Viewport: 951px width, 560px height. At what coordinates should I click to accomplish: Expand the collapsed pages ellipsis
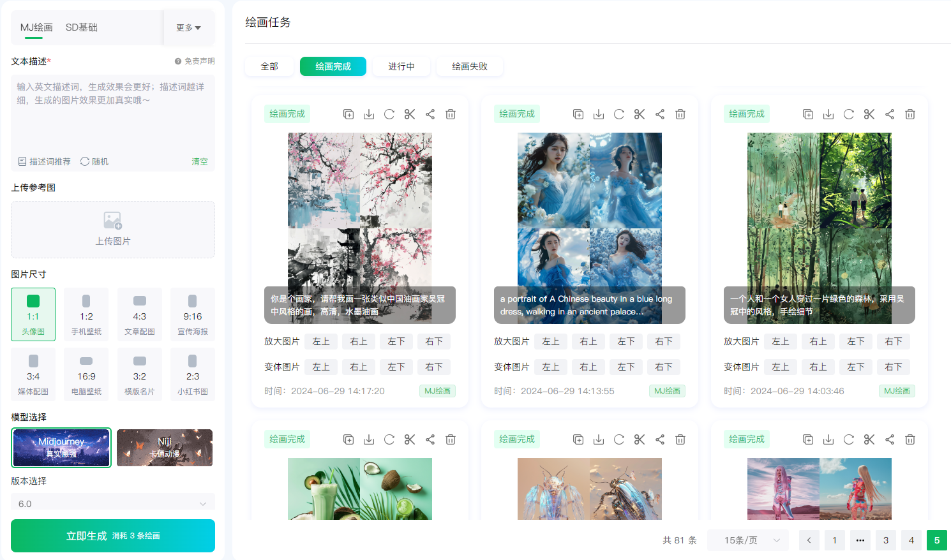tap(860, 540)
